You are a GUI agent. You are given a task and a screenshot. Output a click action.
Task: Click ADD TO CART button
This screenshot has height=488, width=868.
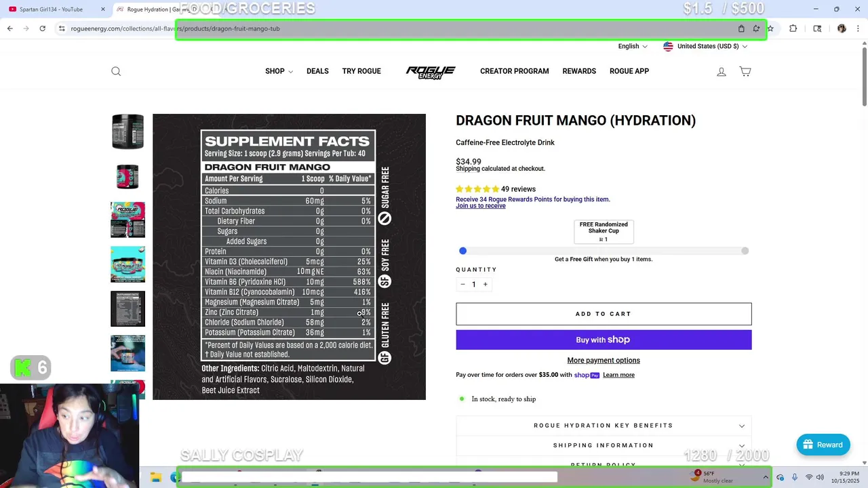604,314
